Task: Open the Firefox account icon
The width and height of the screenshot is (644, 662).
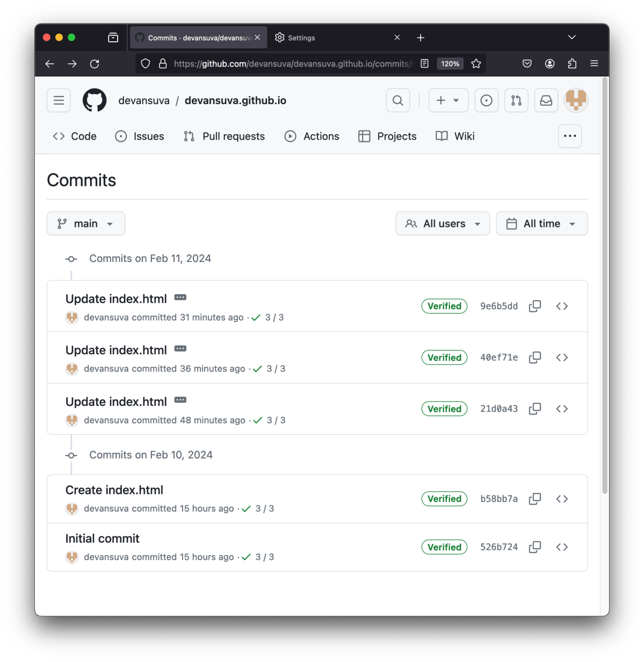Action: [x=549, y=64]
